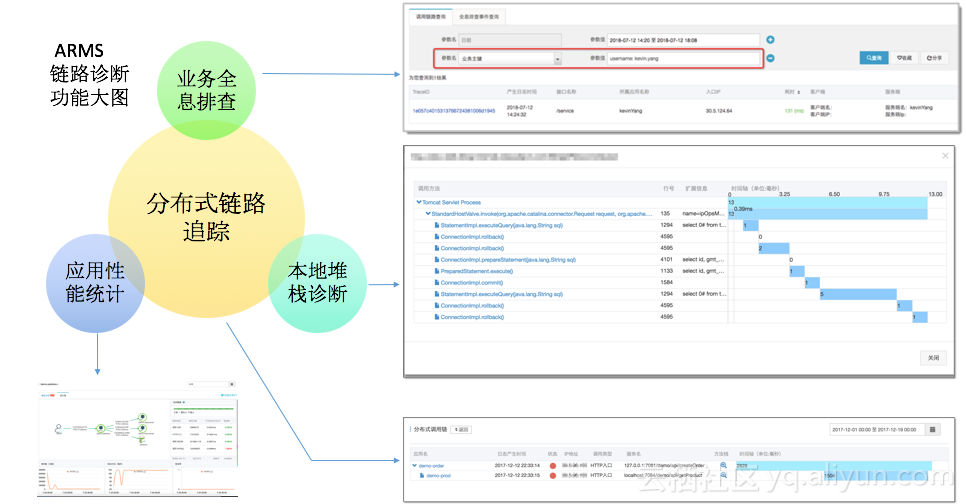Image resolution: width=966 pixels, height=504 pixels.
Task: Click the 返回 back button beside 分布式调用链
Action: click(x=461, y=429)
